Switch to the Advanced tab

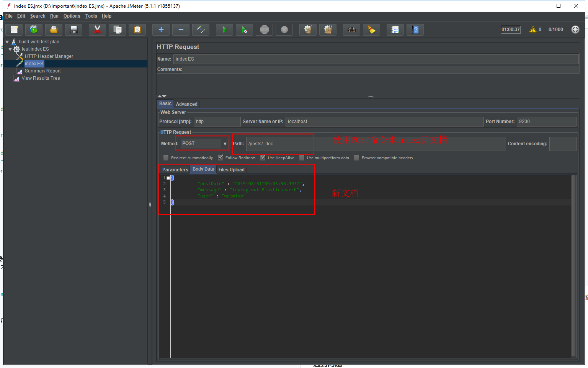click(187, 104)
